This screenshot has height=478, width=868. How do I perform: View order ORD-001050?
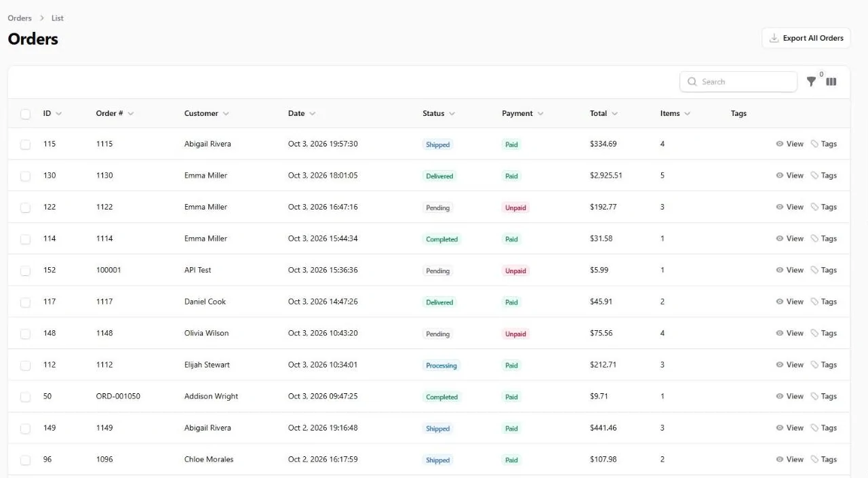pyautogui.click(x=789, y=396)
